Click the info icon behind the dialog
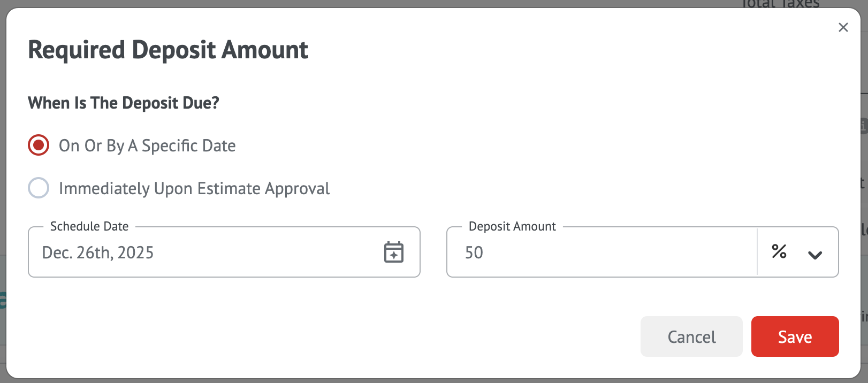This screenshot has width=868, height=383. click(864, 126)
